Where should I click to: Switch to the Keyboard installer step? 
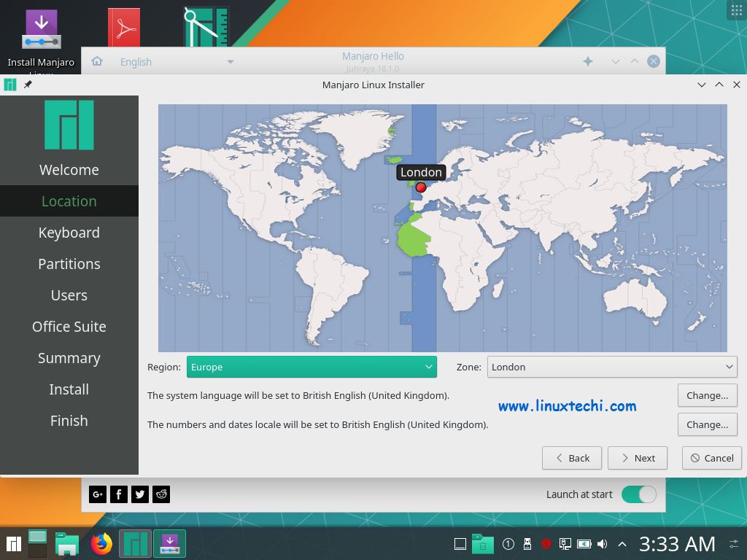69,232
